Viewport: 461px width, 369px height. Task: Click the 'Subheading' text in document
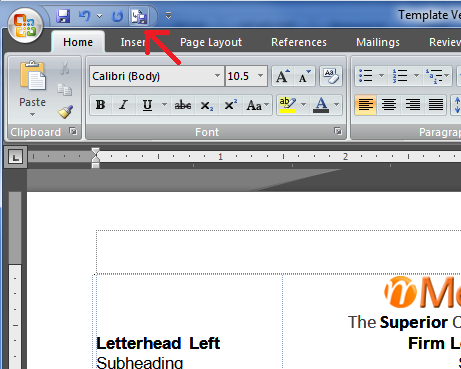139,363
